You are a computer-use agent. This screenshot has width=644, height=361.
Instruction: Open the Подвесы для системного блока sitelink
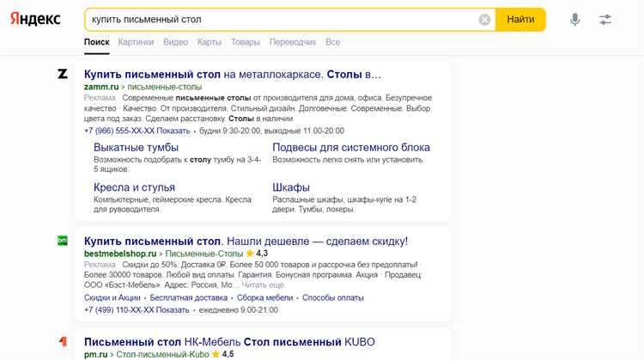pyautogui.click(x=351, y=147)
